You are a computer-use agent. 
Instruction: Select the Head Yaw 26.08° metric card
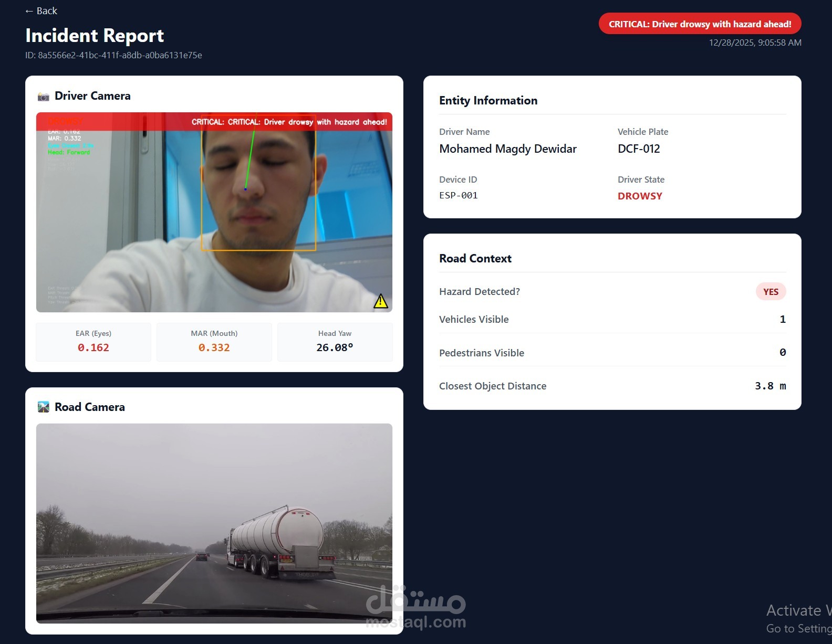coord(335,342)
